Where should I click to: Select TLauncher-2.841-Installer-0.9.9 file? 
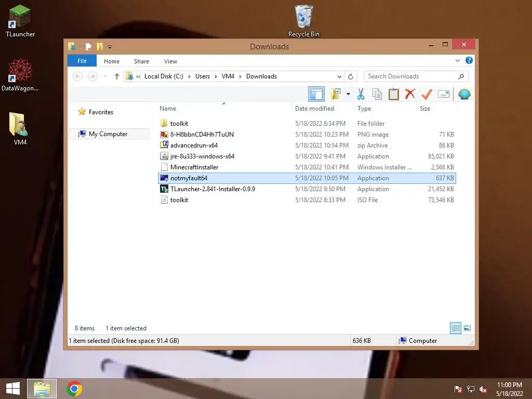point(307,189)
